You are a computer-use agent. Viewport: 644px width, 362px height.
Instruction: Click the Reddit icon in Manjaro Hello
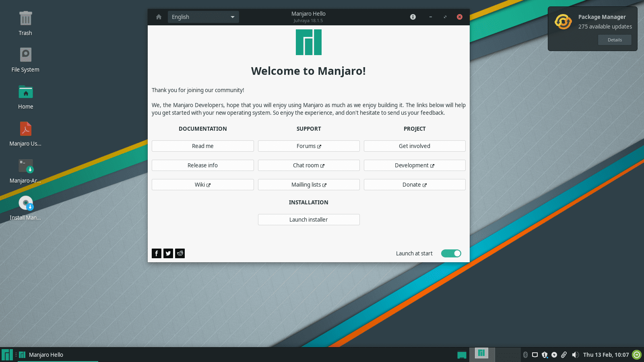180,253
